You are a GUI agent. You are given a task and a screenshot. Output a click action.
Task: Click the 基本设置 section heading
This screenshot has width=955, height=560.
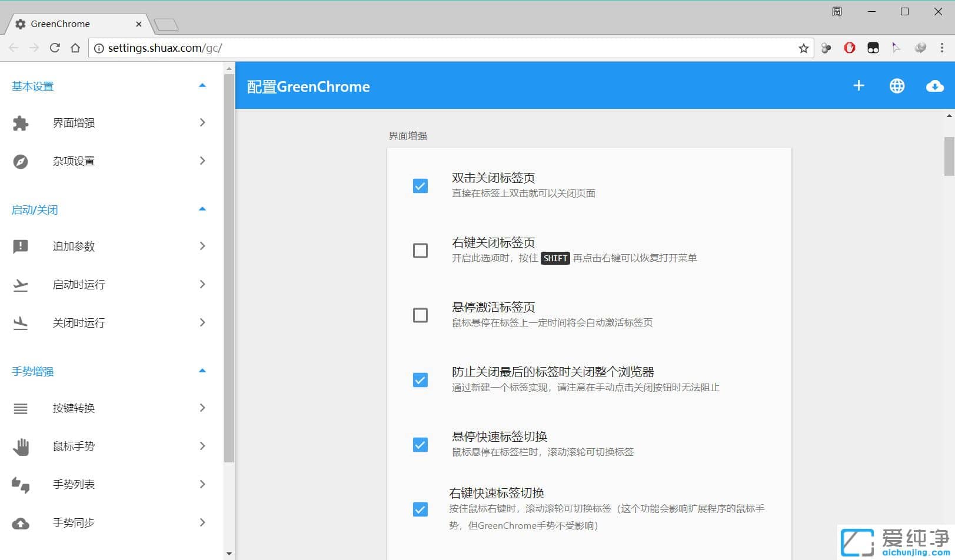pyautogui.click(x=32, y=86)
